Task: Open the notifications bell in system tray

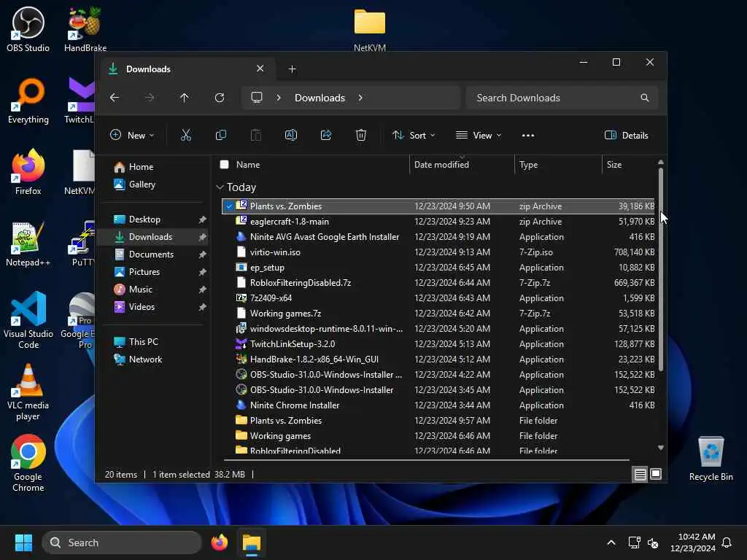Action: point(727,542)
